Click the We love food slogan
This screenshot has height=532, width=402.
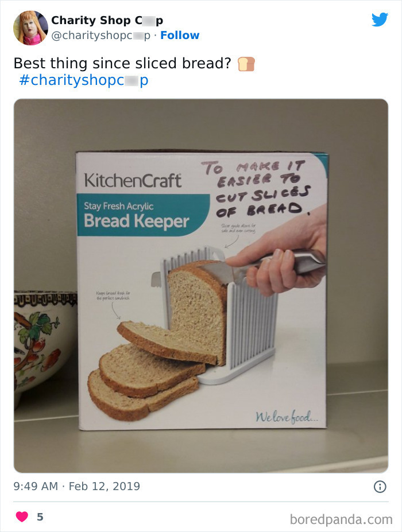pos(287,417)
